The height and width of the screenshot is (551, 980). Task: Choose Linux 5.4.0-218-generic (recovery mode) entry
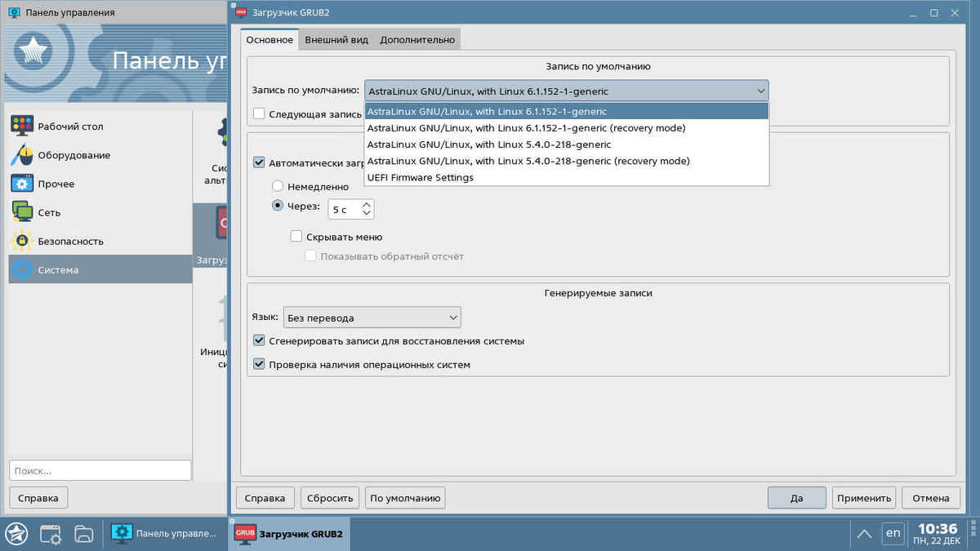[x=566, y=161]
